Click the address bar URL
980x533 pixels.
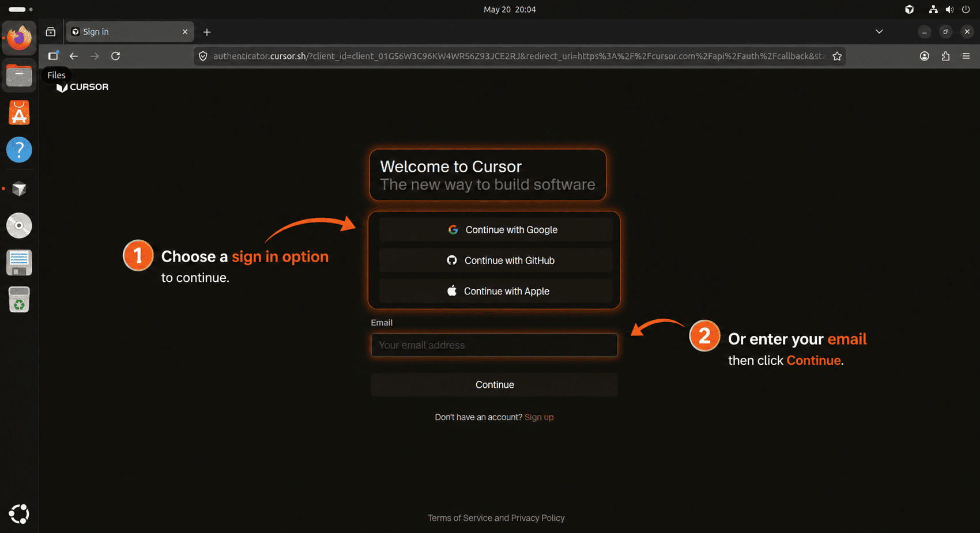(x=519, y=56)
